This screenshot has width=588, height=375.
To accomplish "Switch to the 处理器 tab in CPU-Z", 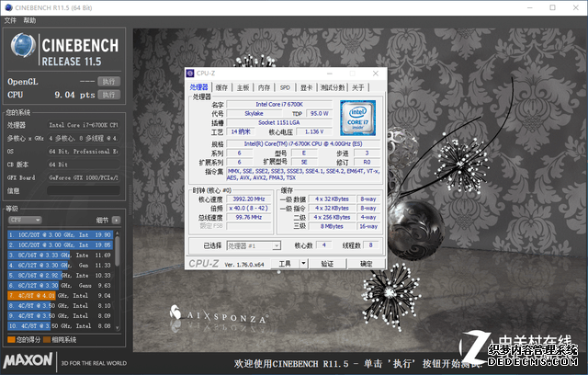I will coord(198,87).
